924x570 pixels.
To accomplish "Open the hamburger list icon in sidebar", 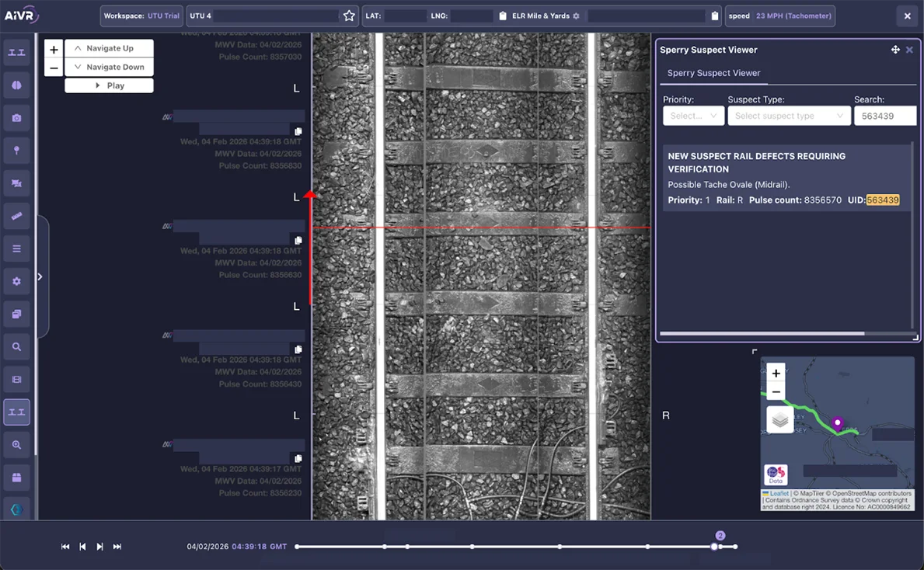I will [16, 249].
